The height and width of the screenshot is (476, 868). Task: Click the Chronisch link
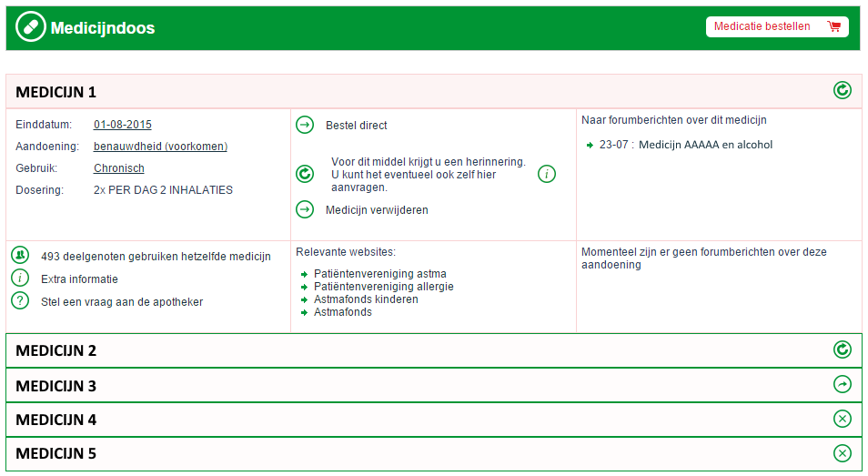point(119,168)
